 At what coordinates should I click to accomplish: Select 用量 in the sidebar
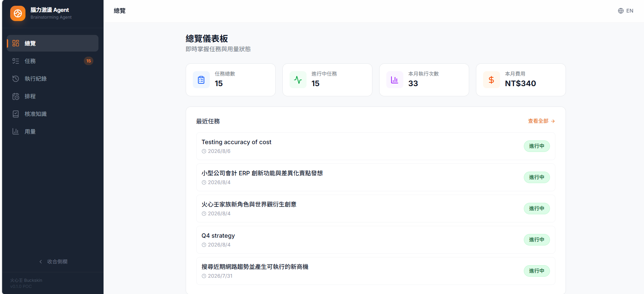click(x=53, y=132)
